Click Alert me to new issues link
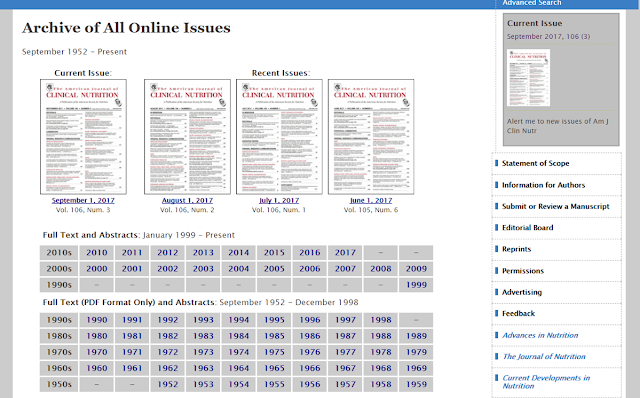 point(558,126)
